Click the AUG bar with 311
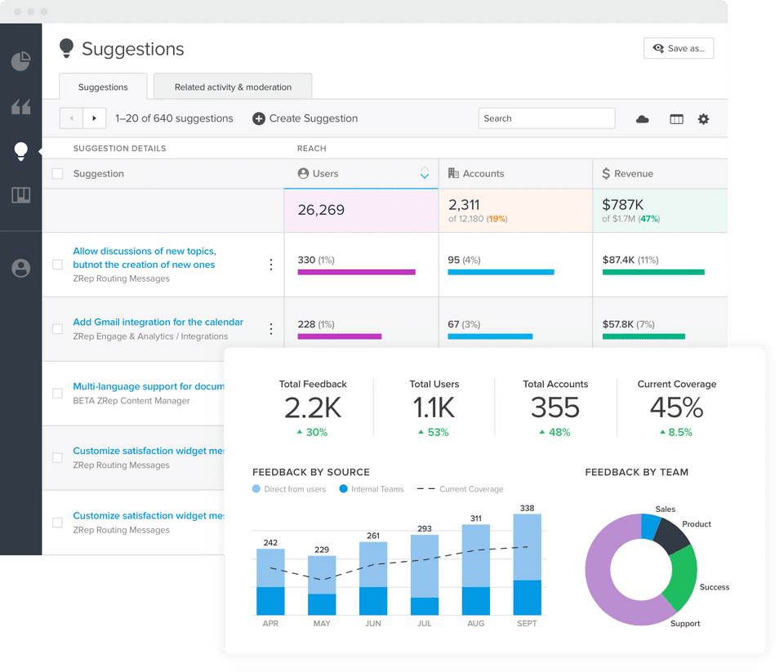784x672 pixels. [475, 569]
